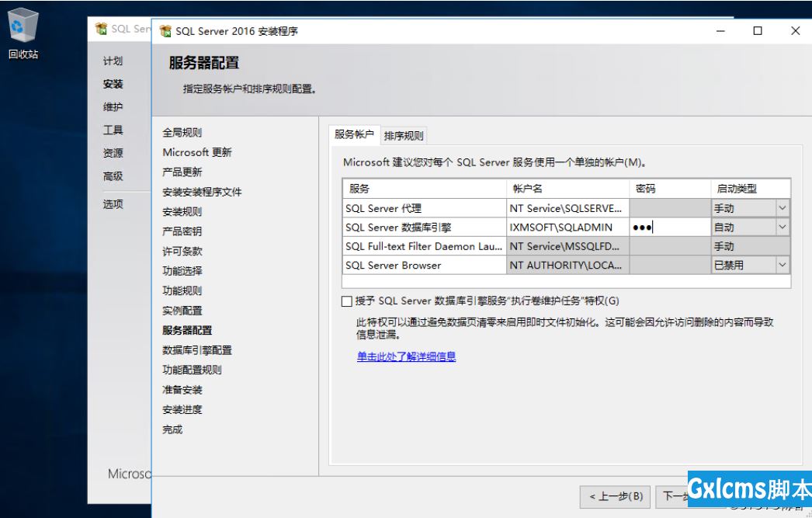
Task: Click the 服务器配置 wizard step in sidebar
Action: 187,331
